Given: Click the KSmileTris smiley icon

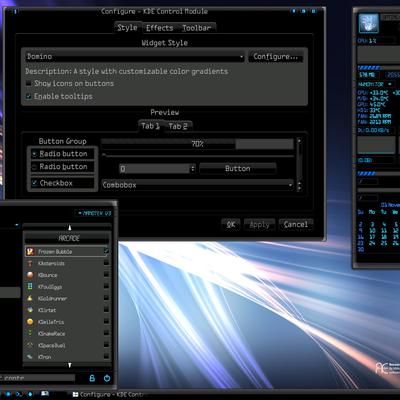Looking at the screenshot, I should click(x=30, y=322).
